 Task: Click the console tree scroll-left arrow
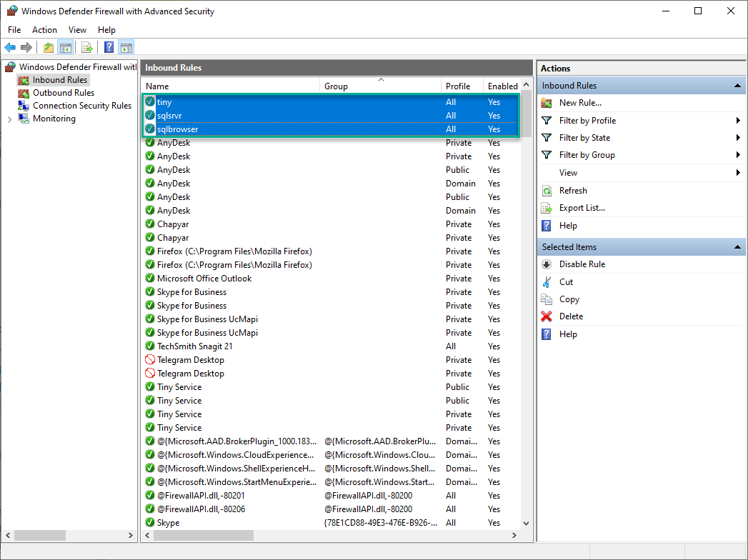[8, 535]
